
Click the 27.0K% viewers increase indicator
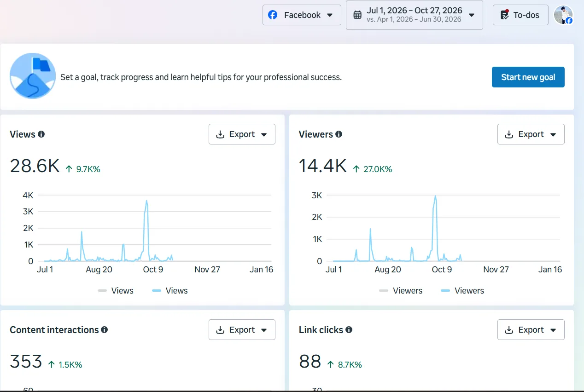tap(372, 169)
